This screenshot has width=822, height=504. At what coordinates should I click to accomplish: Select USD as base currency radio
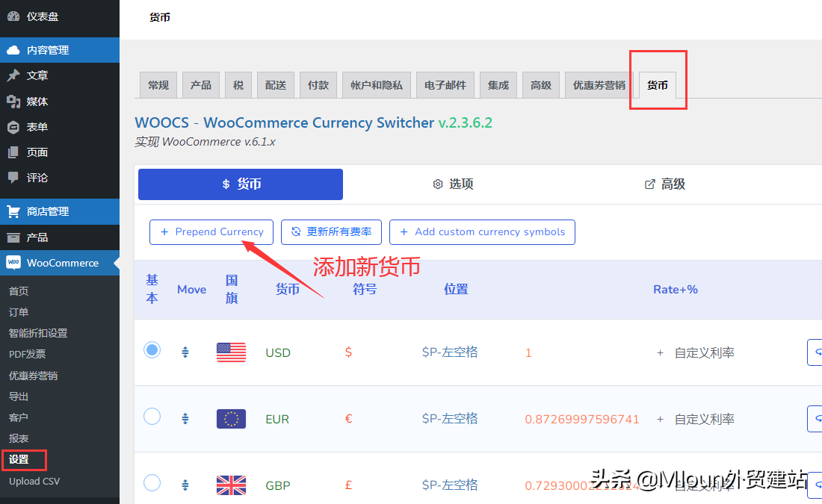pos(152,349)
